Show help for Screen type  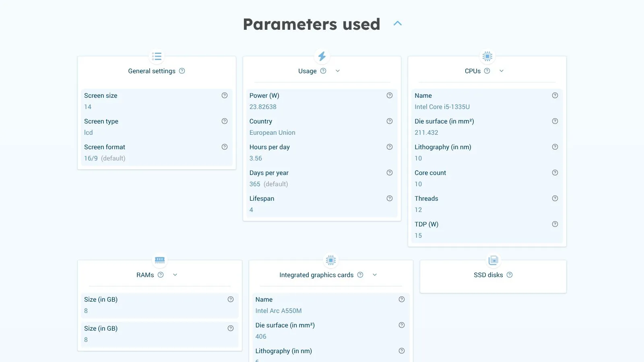(225, 121)
